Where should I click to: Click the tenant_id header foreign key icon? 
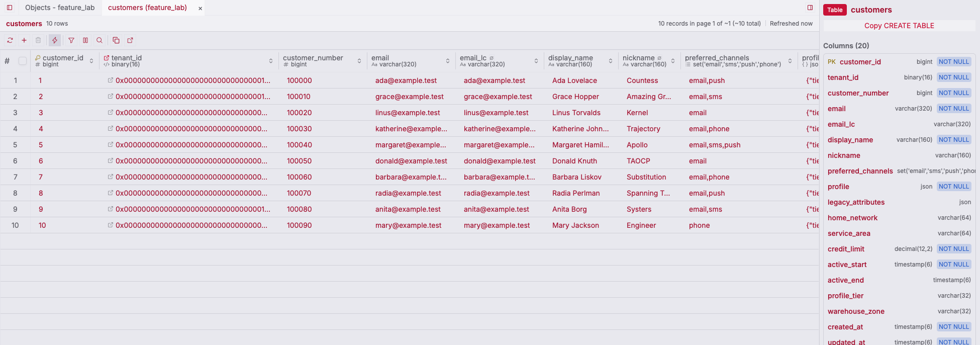(x=107, y=58)
